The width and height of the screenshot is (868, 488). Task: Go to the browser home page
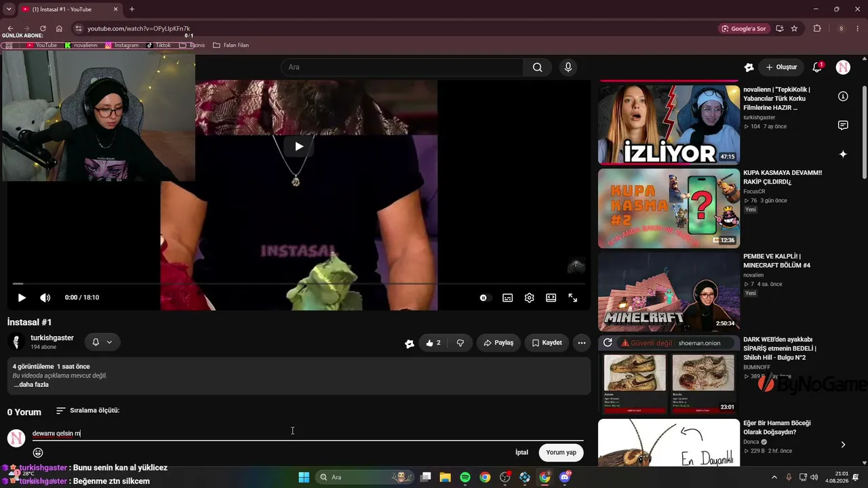[x=59, y=28]
